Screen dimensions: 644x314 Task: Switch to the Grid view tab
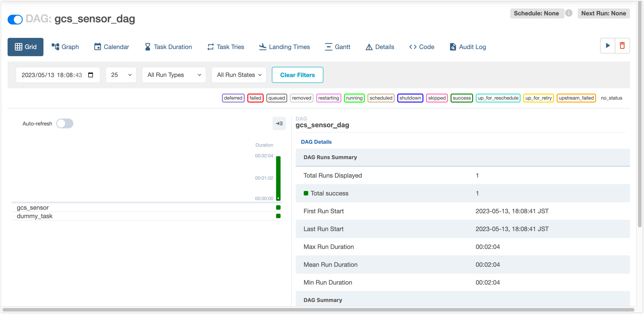(x=26, y=47)
